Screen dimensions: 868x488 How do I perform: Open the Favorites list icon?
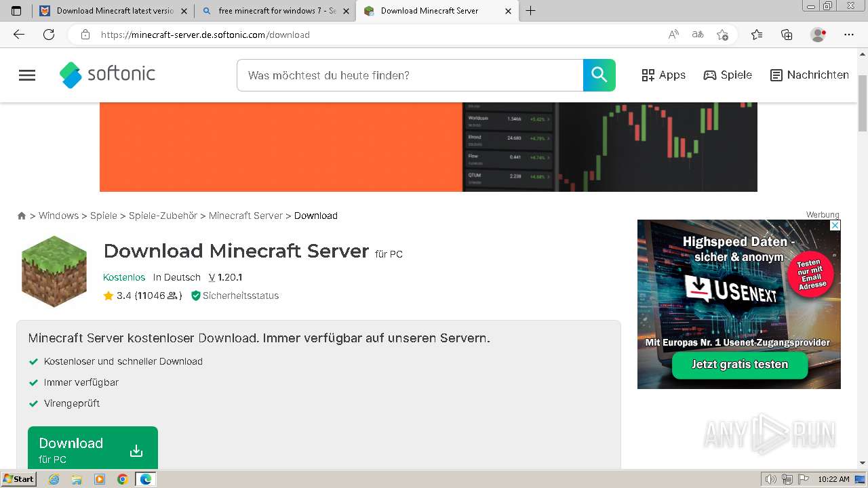tap(757, 35)
